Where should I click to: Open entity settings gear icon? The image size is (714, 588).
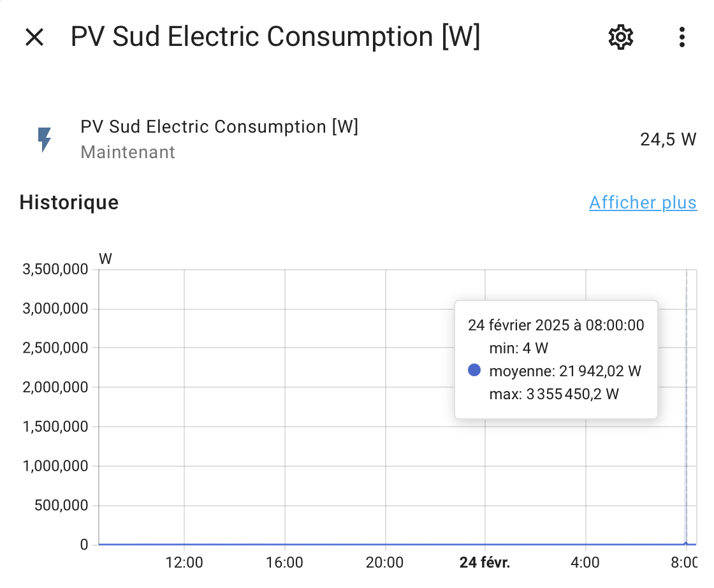(621, 37)
